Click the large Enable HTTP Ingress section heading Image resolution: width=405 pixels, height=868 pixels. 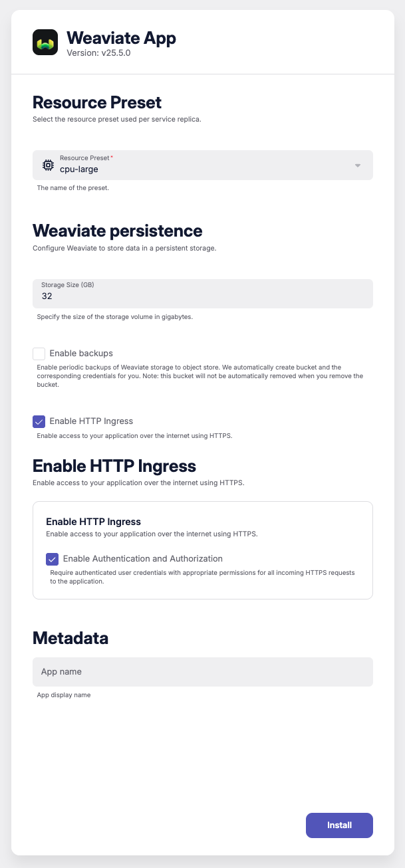pos(114,465)
